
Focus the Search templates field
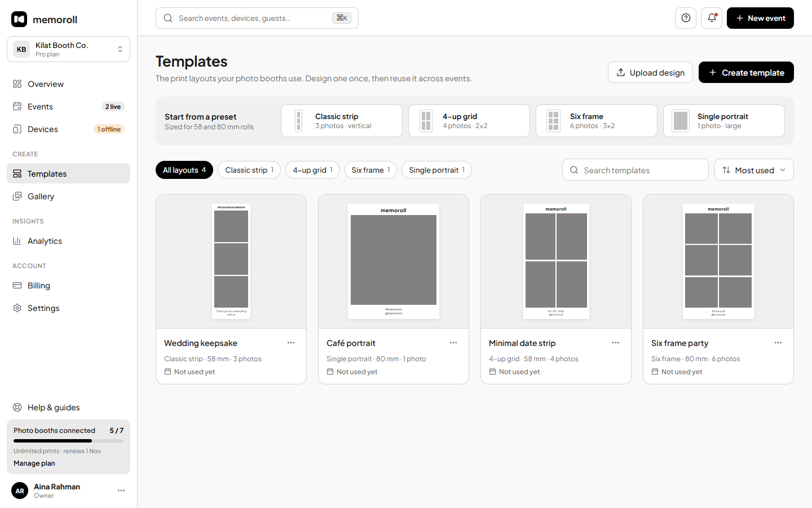pyautogui.click(x=636, y=170)
